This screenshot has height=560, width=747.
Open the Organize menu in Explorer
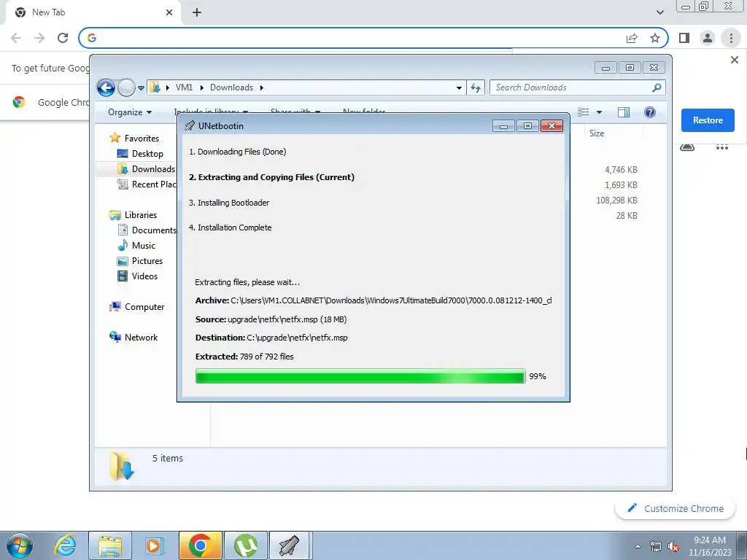pos(130,112)
